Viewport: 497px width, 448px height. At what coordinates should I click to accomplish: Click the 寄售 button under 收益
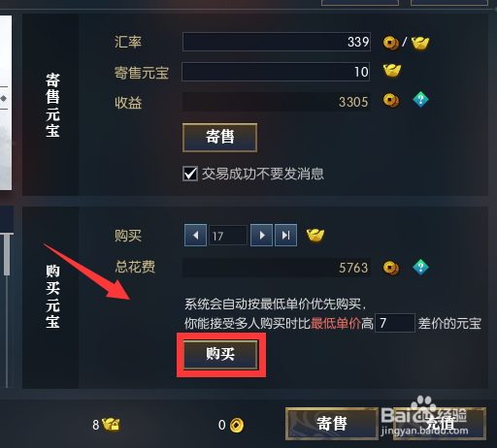click(219, 137)
